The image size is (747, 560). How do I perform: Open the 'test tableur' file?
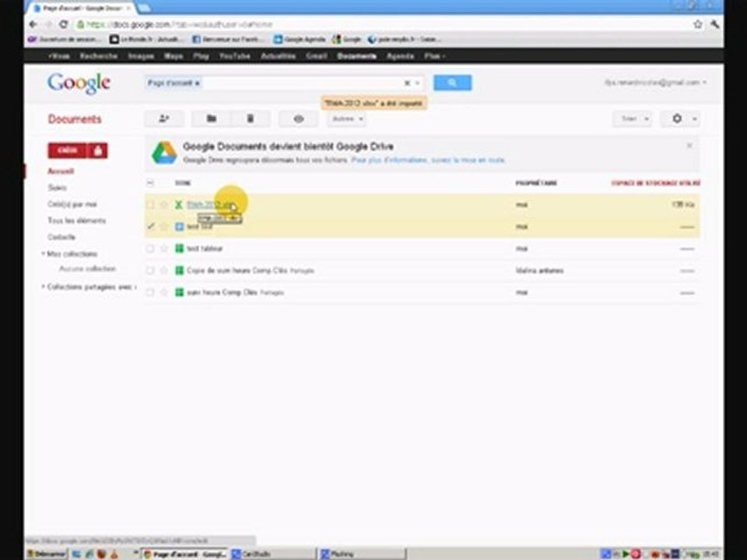pyautogui.click(x=205, y=249)
